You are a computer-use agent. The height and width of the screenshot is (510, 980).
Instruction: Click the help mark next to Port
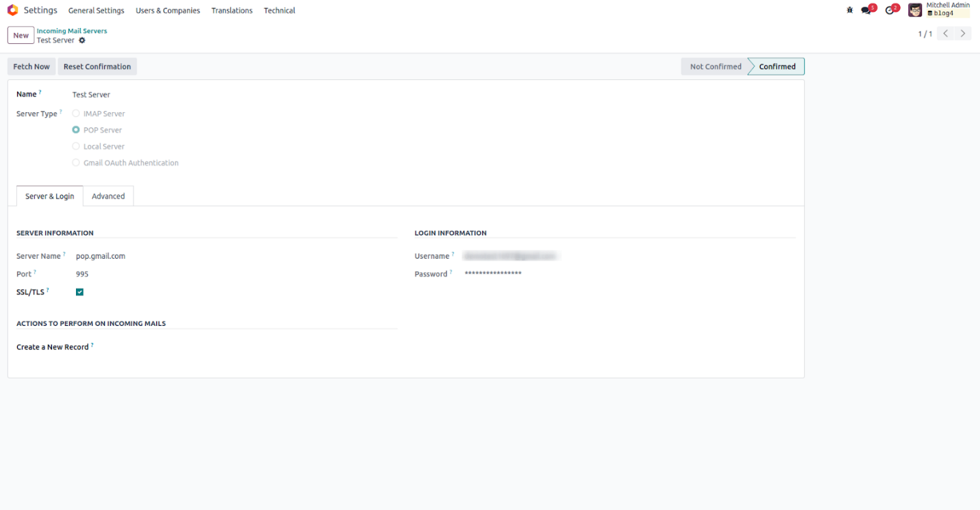(x=35, y=272)
